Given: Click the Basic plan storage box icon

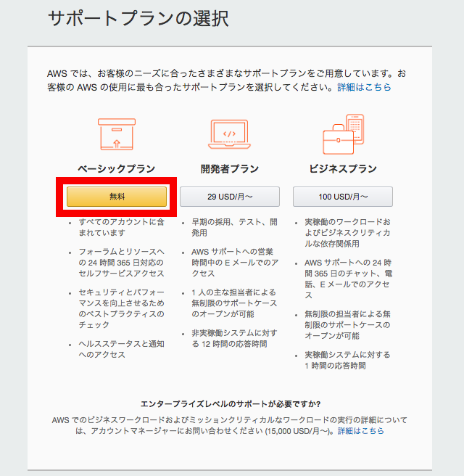Looking at the screenshot, I should coord(117,134).
